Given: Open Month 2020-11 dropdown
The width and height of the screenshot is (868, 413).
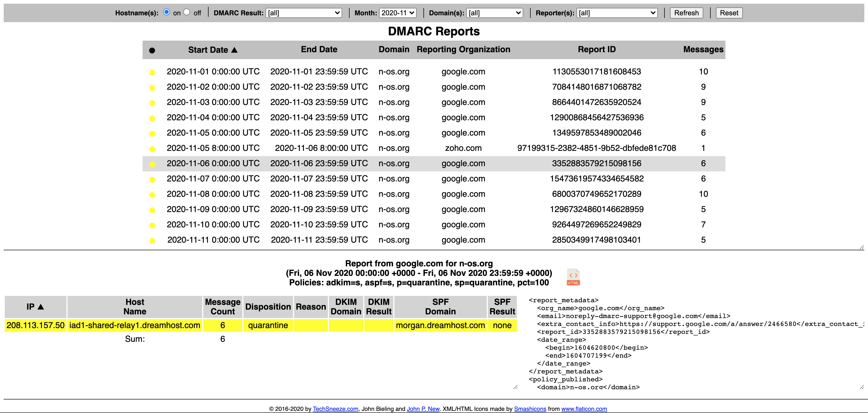Looking at the screenshot, I should point(398,13).
